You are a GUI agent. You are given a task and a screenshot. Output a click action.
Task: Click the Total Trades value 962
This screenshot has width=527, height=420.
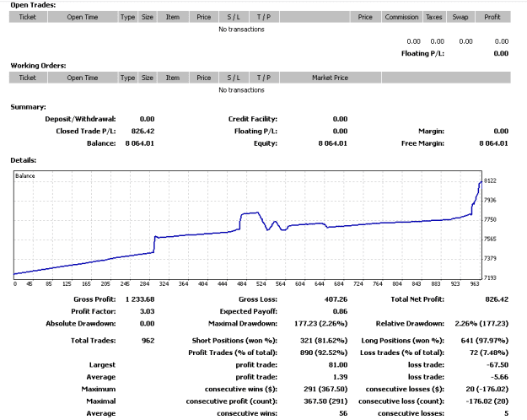pyautogui.click(x=148, y=341)
